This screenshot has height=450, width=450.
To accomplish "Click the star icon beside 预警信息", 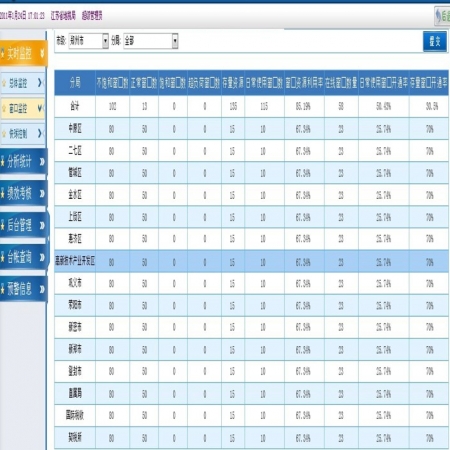I will (2, 289).
